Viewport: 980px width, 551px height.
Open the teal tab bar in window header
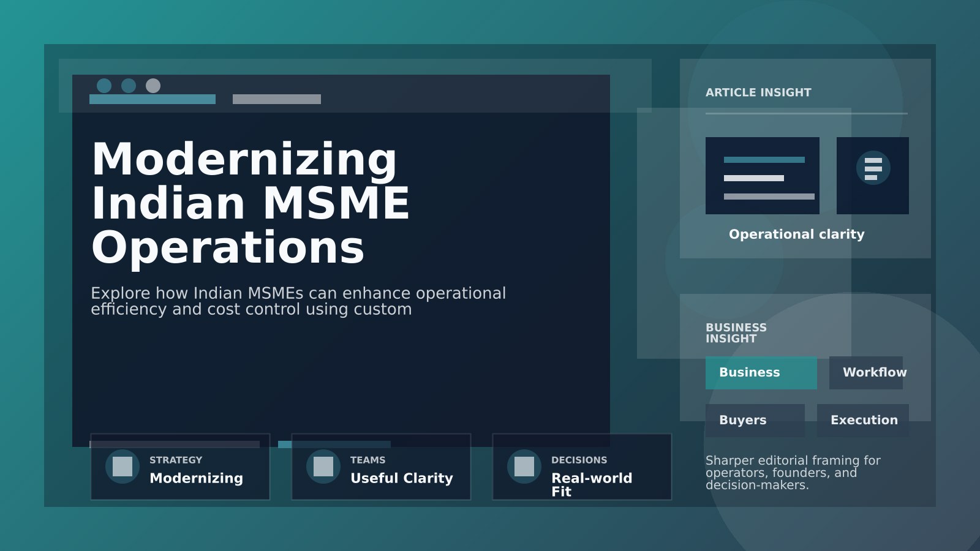[x=153, y=99]
